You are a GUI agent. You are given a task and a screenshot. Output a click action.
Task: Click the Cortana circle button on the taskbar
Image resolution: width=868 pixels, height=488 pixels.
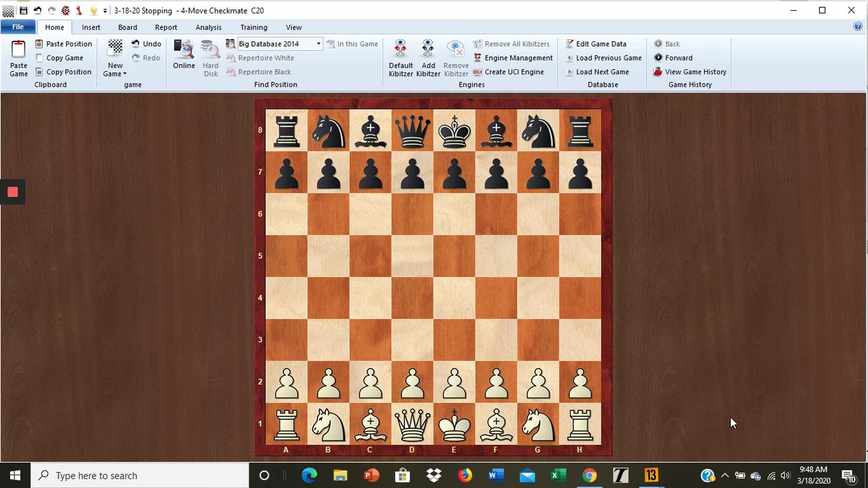click(x=264, y=475)
